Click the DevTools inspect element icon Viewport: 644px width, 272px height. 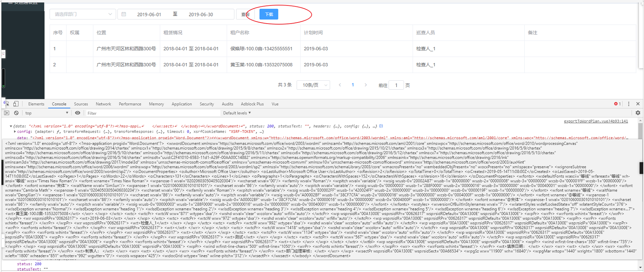pos(7,104)
